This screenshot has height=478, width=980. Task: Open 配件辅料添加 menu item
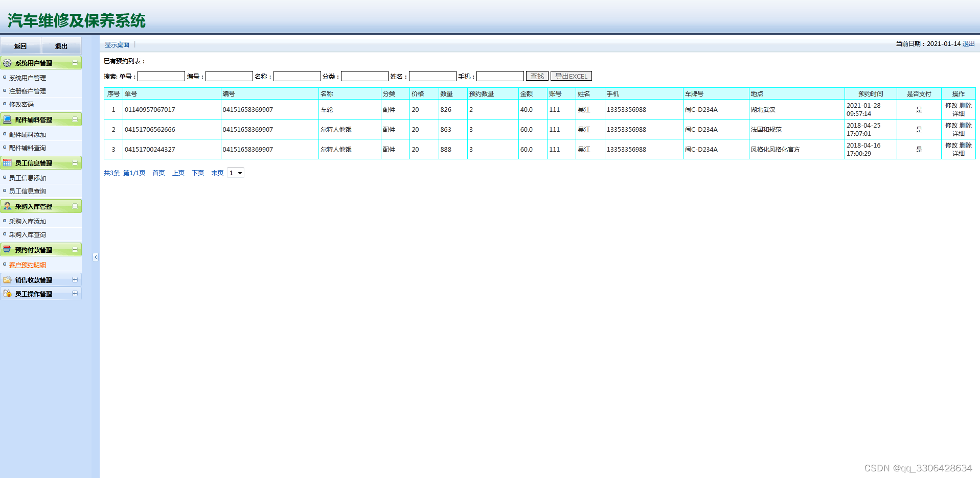(28, 135)
